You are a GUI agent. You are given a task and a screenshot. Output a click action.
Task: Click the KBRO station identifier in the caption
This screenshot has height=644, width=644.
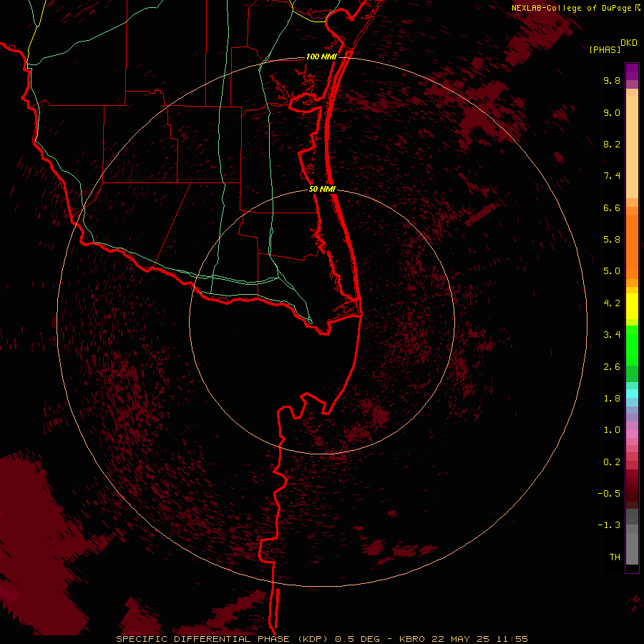(412, 639)
